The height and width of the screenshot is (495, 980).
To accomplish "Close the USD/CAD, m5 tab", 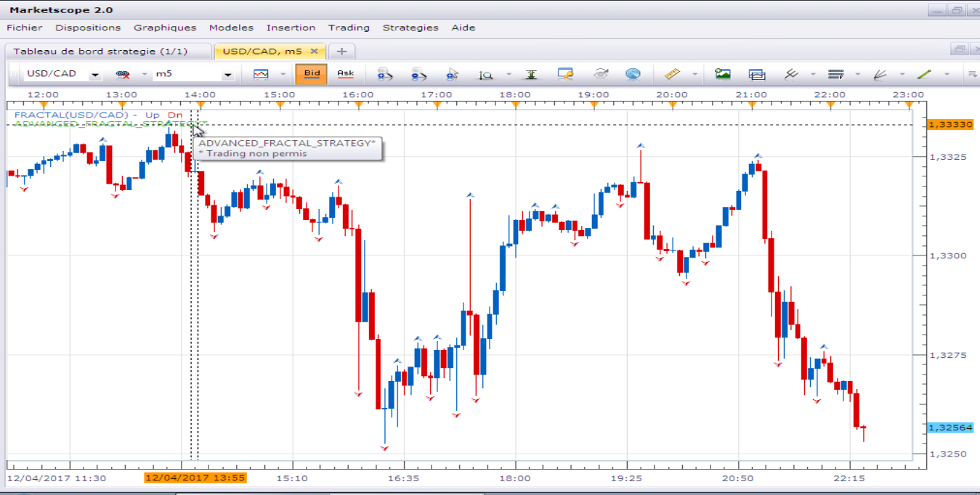I will coord(315,51).
